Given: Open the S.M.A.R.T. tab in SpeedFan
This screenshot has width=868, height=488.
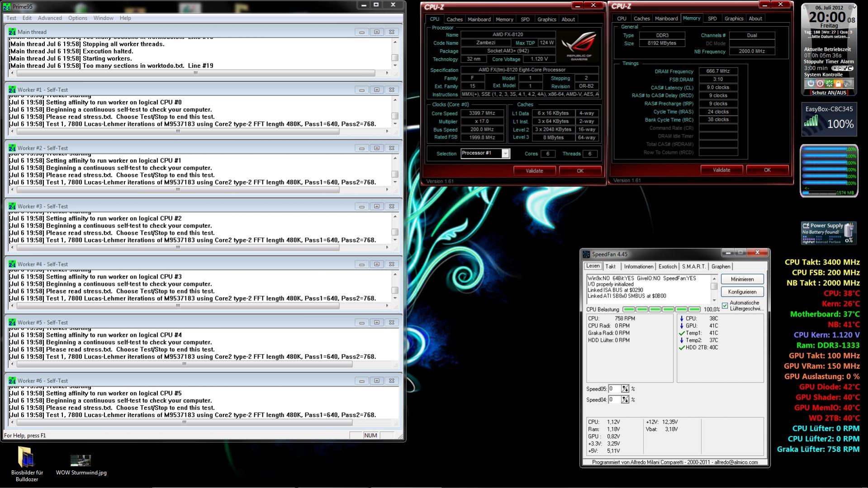Looking at the screenshot, I should point(694,267).
